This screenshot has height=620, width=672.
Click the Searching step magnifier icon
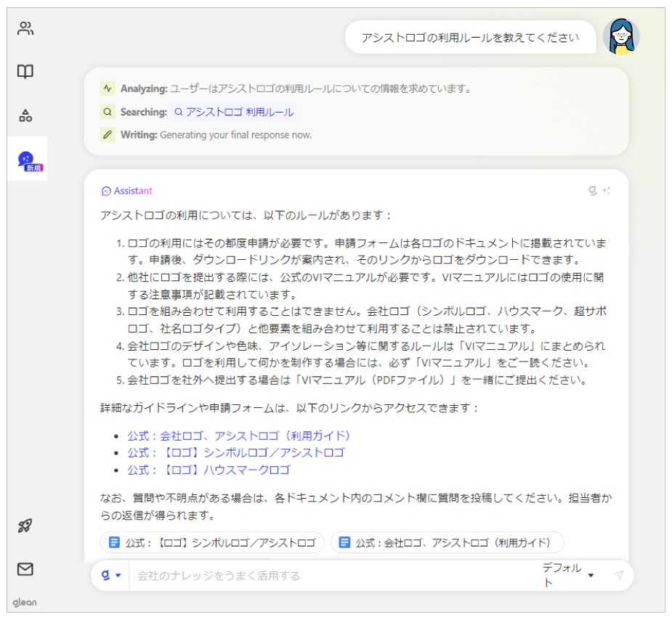coord(108,112)
